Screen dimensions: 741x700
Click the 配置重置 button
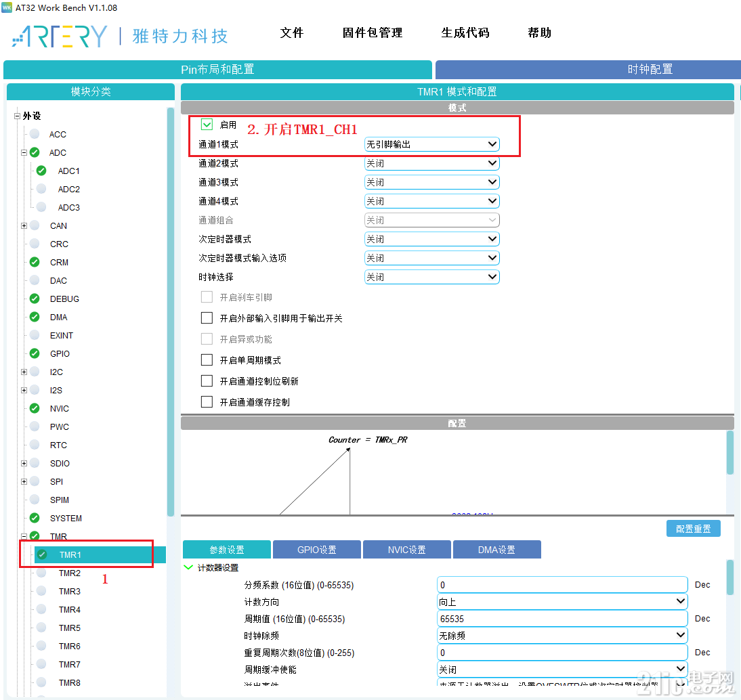[x=694, y=529]
